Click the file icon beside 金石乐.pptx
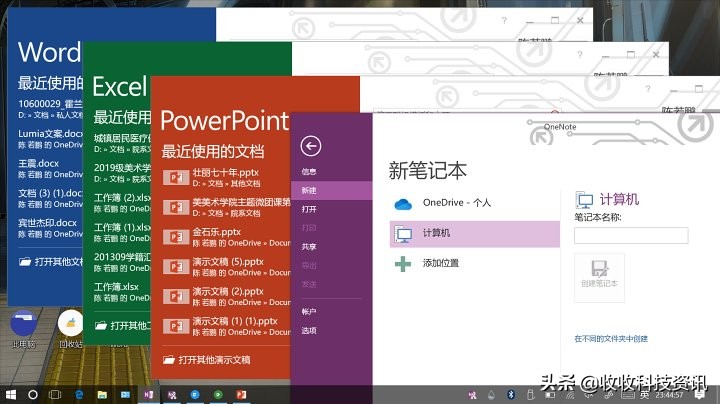This screenshot has height=404, width=720. 176,237
